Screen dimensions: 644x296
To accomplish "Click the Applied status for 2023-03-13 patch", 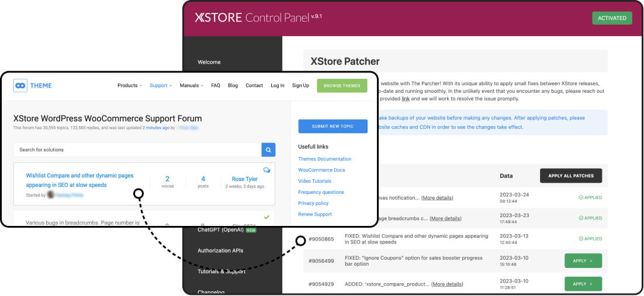I will tap(590, 239).
